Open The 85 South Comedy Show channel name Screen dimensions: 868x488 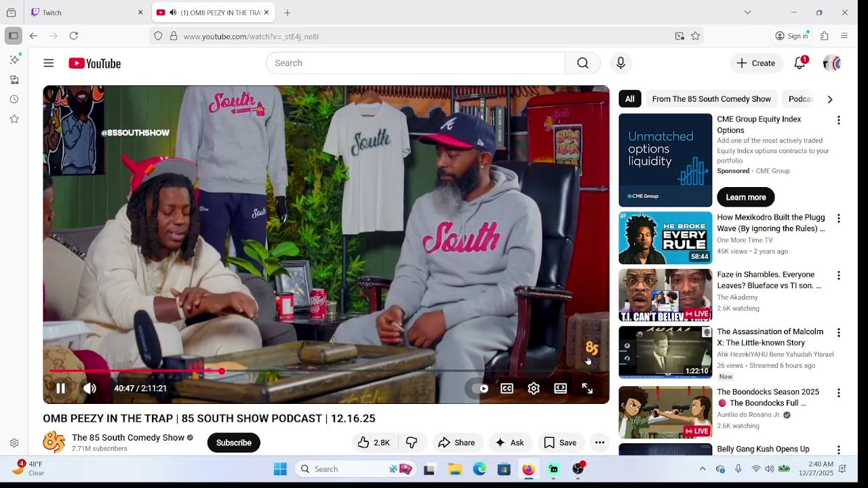click(x=128, y=438)
